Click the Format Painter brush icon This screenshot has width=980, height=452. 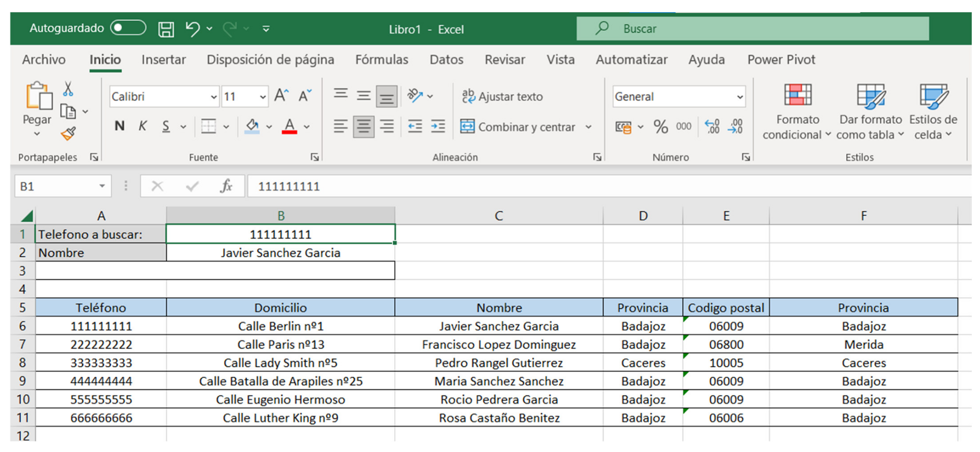click(68, 133)
